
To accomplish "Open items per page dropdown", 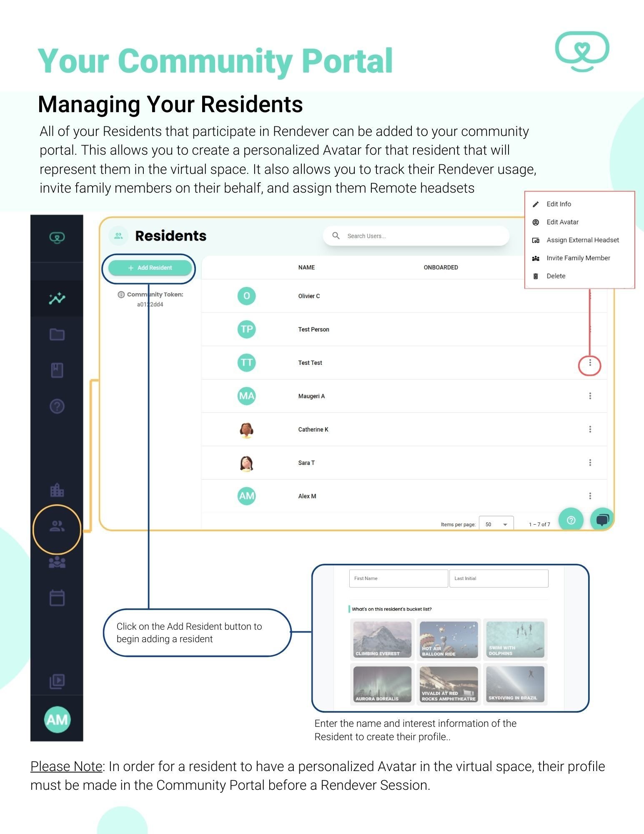I will pyautogui.click(x=496, y=524).
